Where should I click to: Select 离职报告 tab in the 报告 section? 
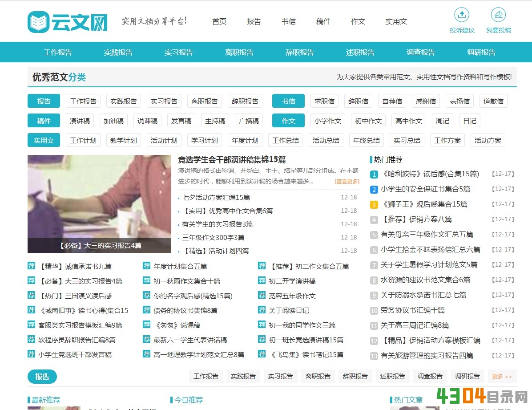pyautogui.click(x=318, y=376)
